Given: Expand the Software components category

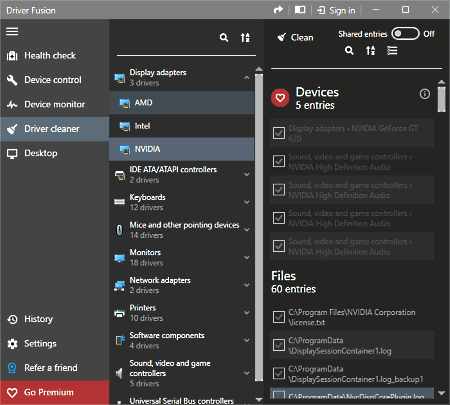Looking at the screenshot, I should point(247,340).
